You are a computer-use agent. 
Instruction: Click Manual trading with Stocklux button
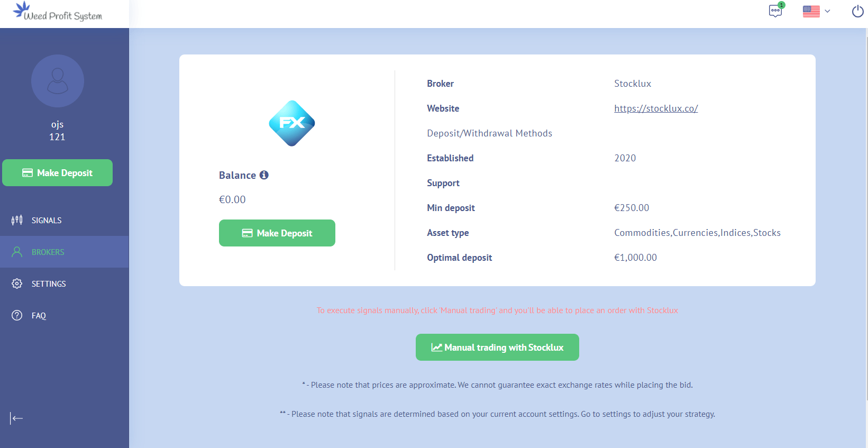tap(497, 347)
